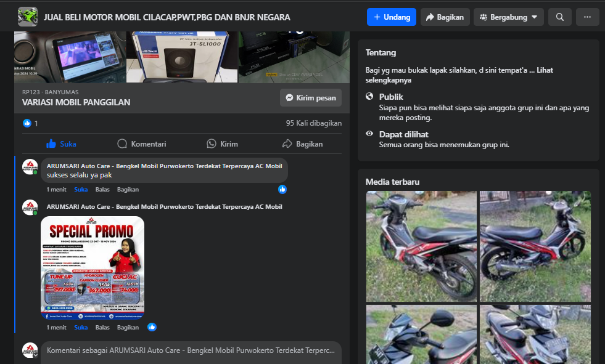Open bottom-left motorcycle photo in media
The image size is (605, 364).
421,334
